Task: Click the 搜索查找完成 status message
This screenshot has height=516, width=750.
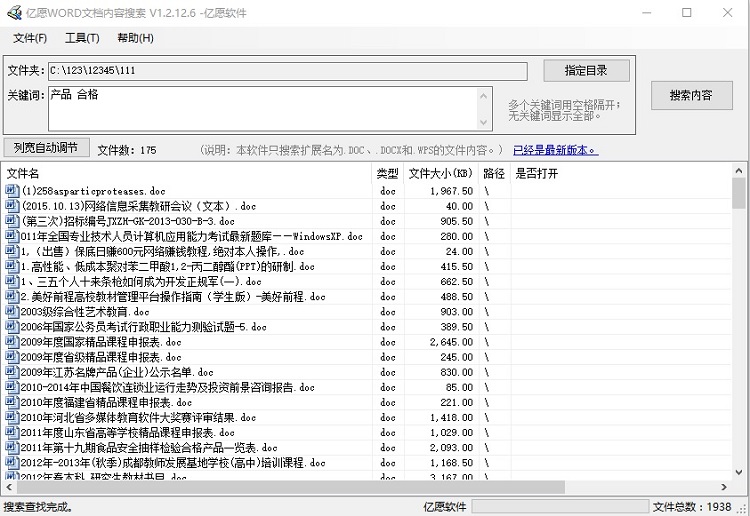Action: (38, 507)
